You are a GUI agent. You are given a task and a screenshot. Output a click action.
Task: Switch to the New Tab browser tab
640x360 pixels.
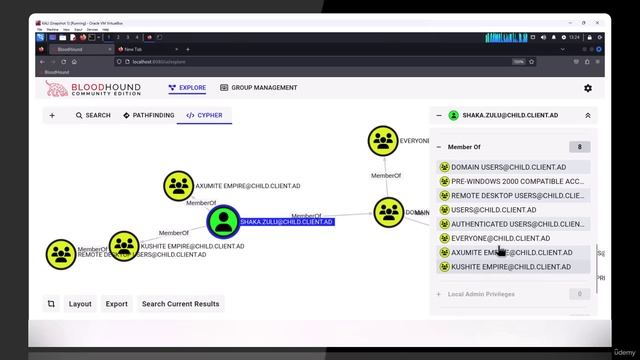[x=147, y=49]
